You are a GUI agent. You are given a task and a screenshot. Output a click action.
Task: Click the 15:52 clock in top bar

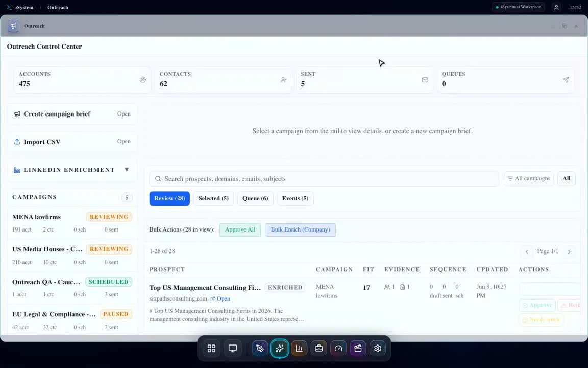[575, 7]
